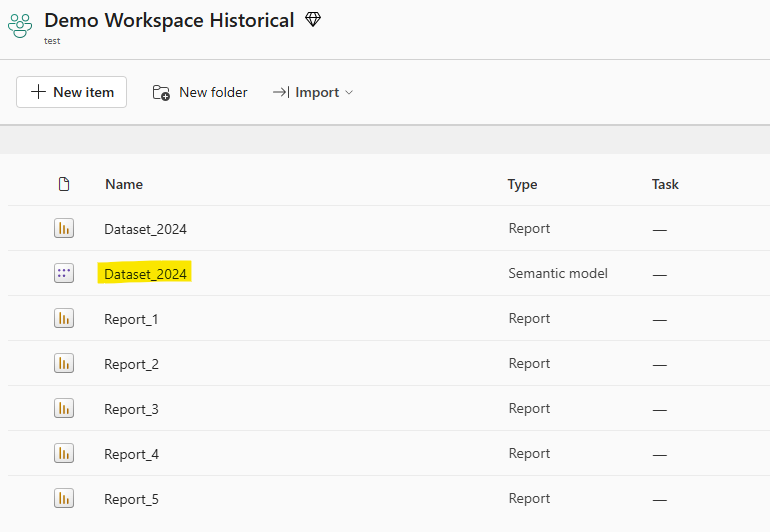Open the Import dropdown menu
The height and width of the screenshot is (532, 770).
coord(314,92)
